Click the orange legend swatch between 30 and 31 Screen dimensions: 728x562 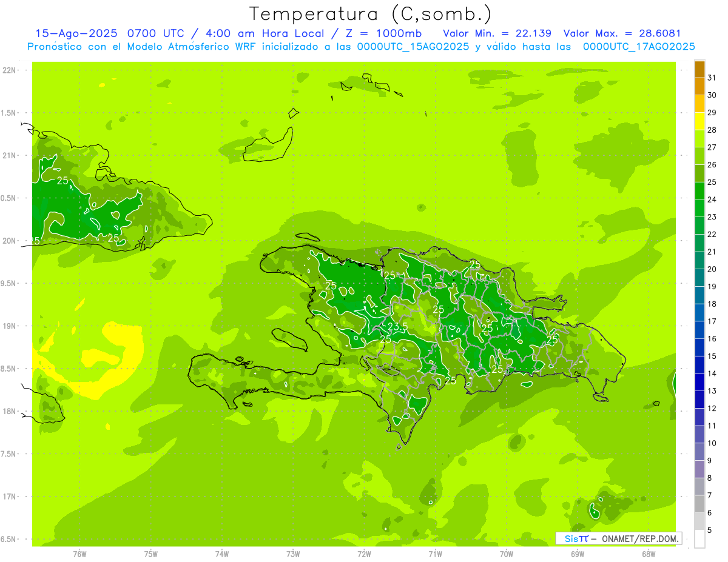[x=699, y=87]
